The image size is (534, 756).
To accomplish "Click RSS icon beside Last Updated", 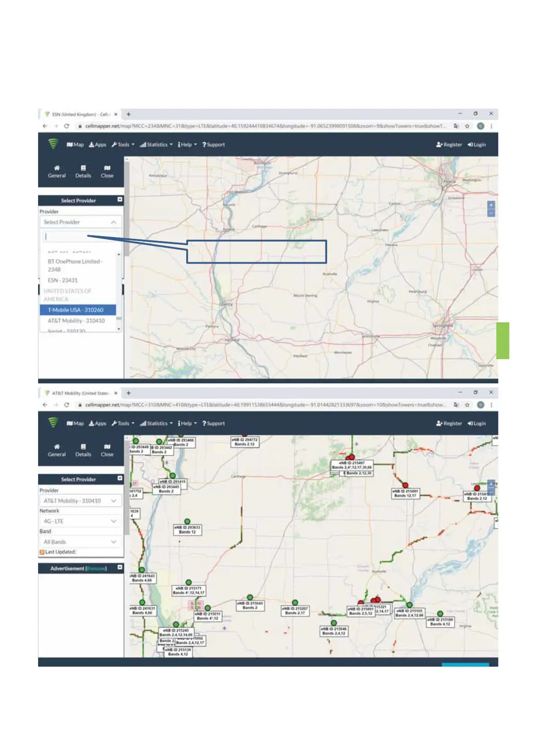I will coord(42,552).
